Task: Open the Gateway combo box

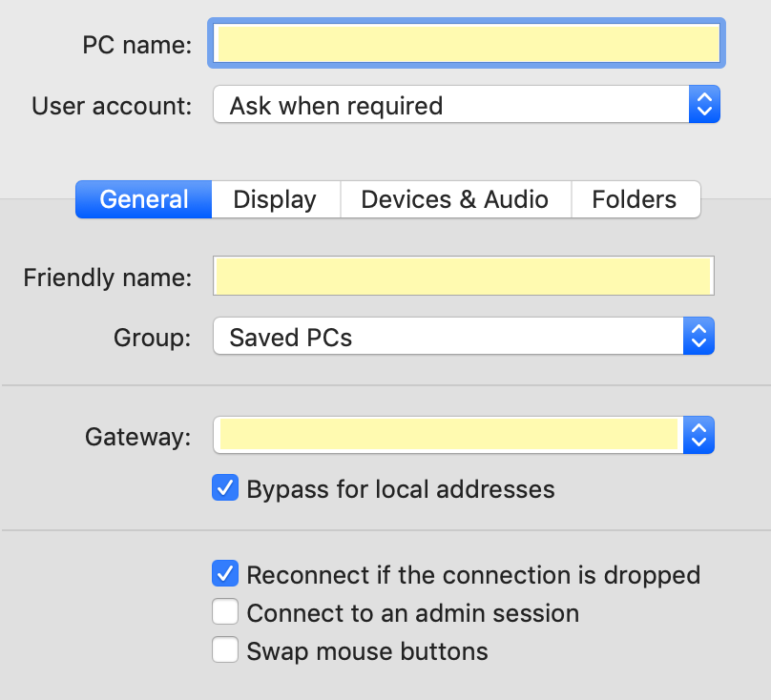Action: pyautogui.click(x=463, y=435)
